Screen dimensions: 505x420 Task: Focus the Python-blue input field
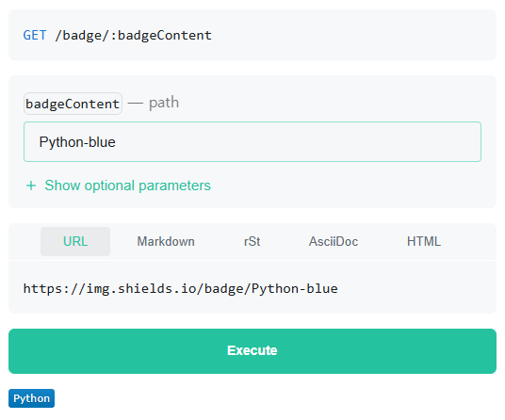pyautogui.click(x=252, y=141)
